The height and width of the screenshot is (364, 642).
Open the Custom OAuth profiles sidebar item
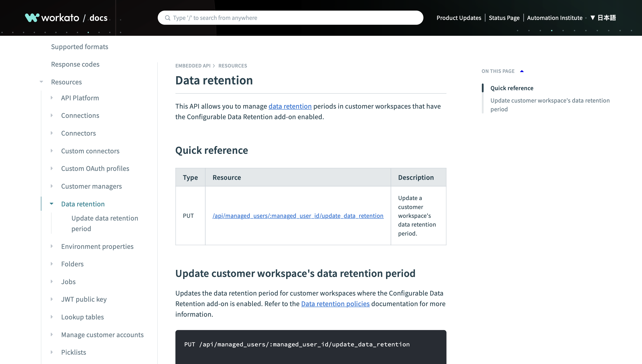(95, 169)
